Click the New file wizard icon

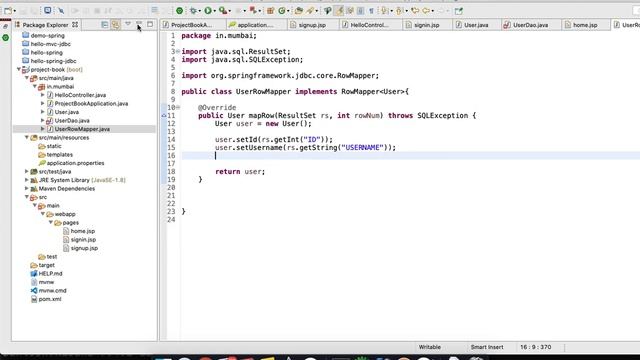pos(8,11)
